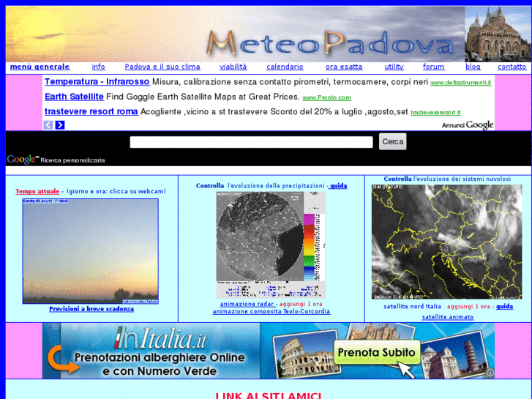Go to Padova e il suo clima

pyautogui.click(x=162, y=67)
